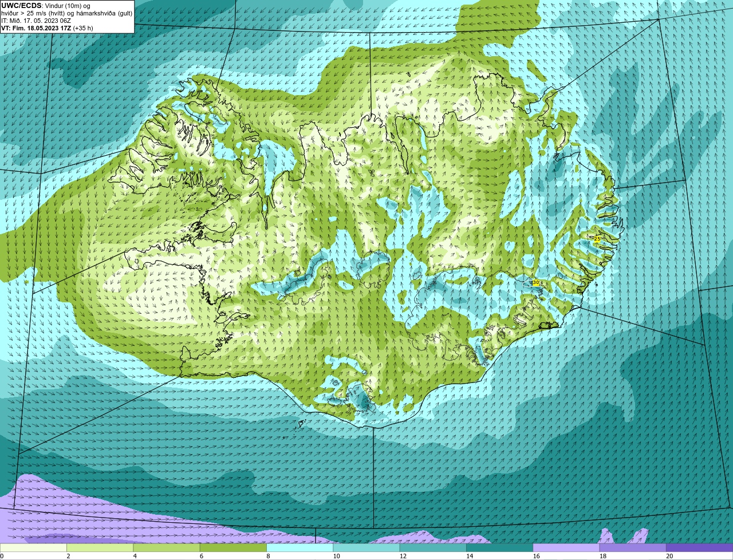Click the 'IT: Mið. 17. 05. 2023 06Z' line
Image resolution: width=733 pixels, height=560 pixels.
coord(36,21)
